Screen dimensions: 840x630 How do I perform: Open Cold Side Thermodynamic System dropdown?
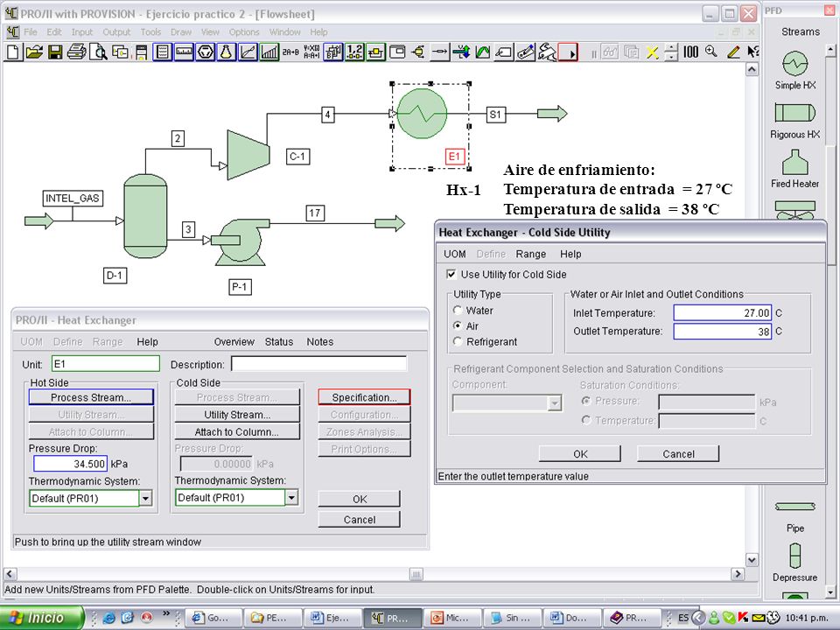click(x=291, y=498)
